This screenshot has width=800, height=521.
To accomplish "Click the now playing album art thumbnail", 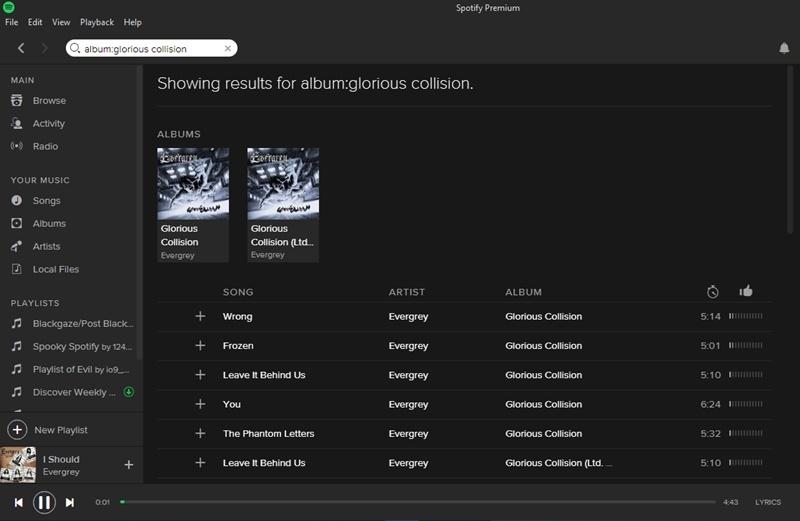I will point(18,465).
